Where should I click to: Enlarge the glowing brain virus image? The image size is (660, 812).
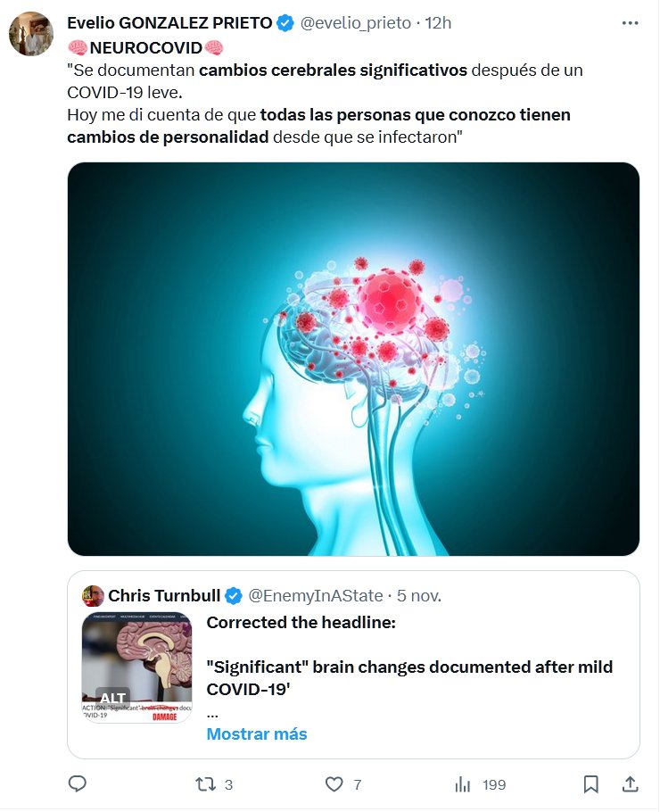[x=353, y=360]
